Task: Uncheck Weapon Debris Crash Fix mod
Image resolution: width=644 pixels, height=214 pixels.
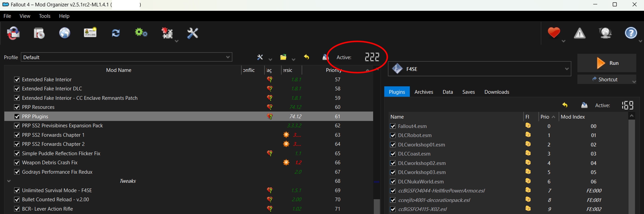Action: (x=17, y=163)
